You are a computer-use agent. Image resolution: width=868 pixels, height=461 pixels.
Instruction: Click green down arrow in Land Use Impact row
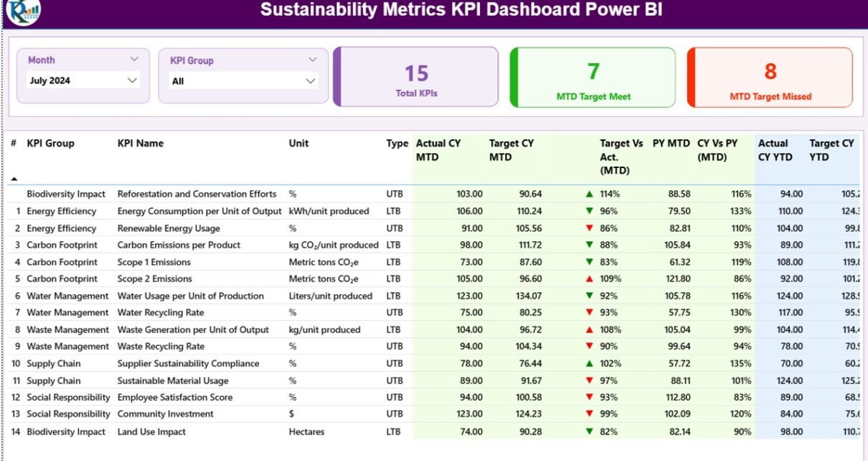click(589, 432)
